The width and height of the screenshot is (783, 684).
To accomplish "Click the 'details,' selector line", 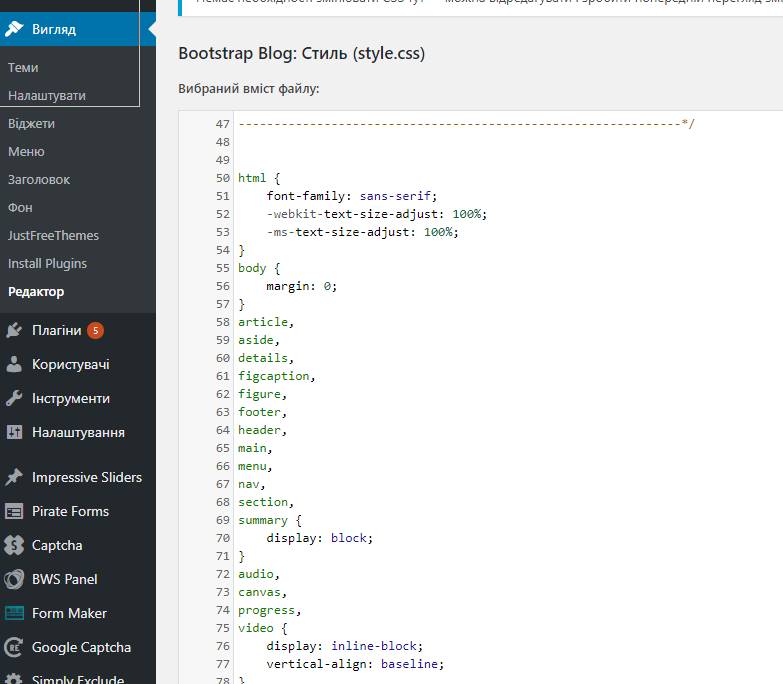I will pos(266,358).
